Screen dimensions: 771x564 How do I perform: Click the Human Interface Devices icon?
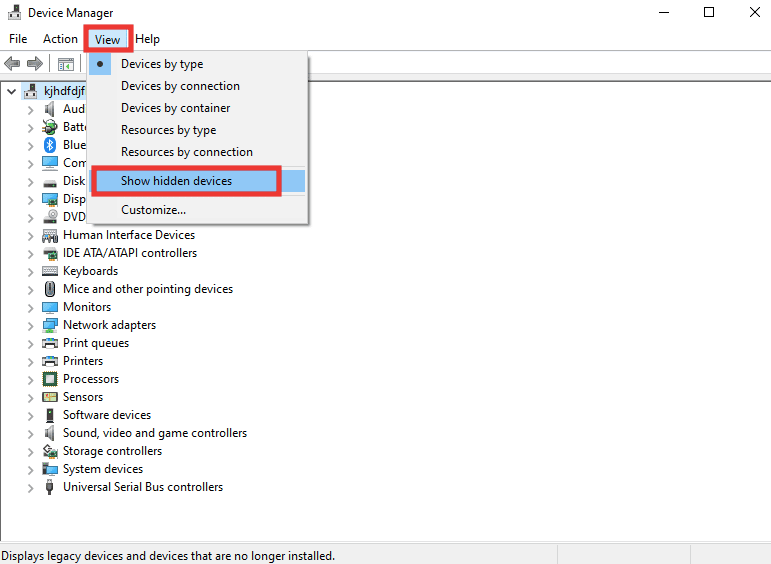pyautogui.click(x=50, y=236)
